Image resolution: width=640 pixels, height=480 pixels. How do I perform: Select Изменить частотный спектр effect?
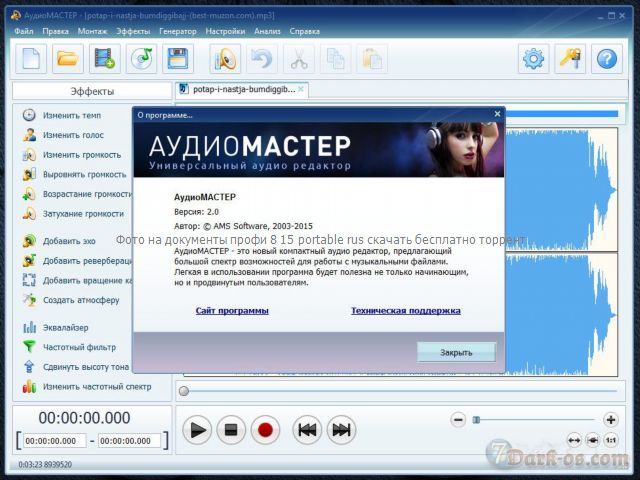click(x=87, y=387)
